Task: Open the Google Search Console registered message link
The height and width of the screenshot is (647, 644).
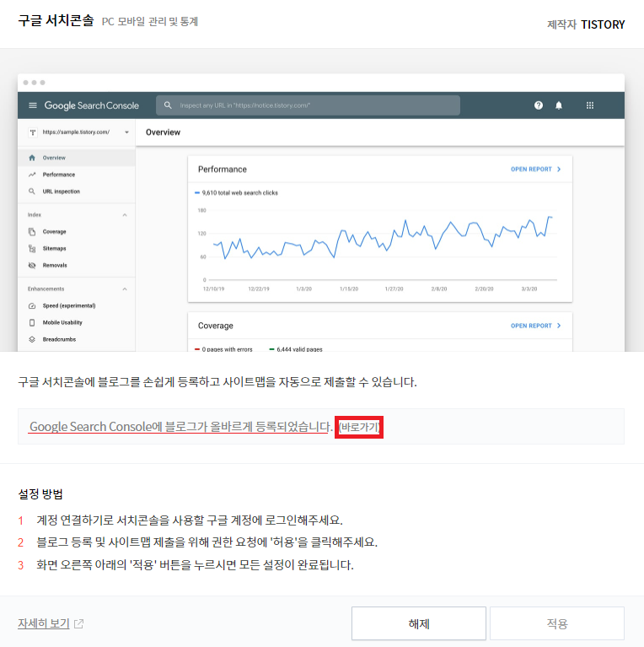Action: pyautogui.click(x=180, y=427)
